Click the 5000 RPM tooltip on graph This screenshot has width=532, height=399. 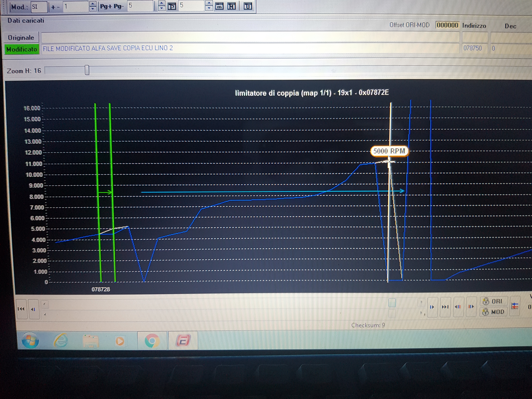coord(389,151)
